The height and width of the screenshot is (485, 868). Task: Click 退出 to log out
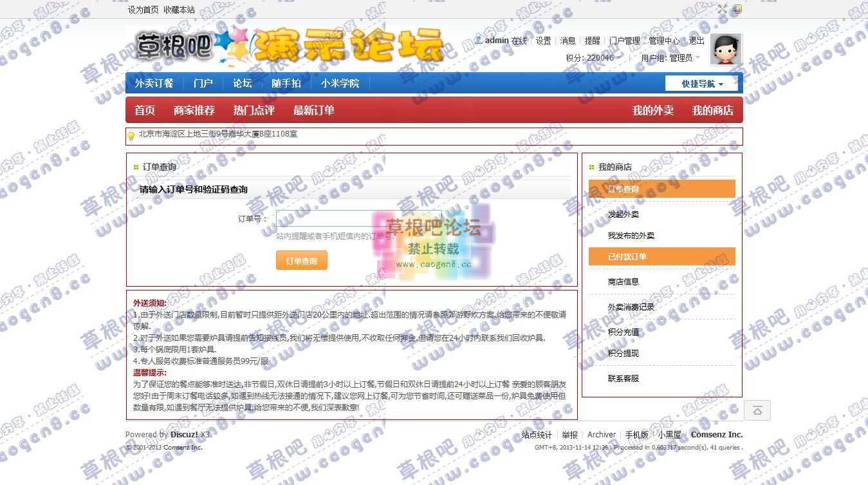(x=696, y=40)
